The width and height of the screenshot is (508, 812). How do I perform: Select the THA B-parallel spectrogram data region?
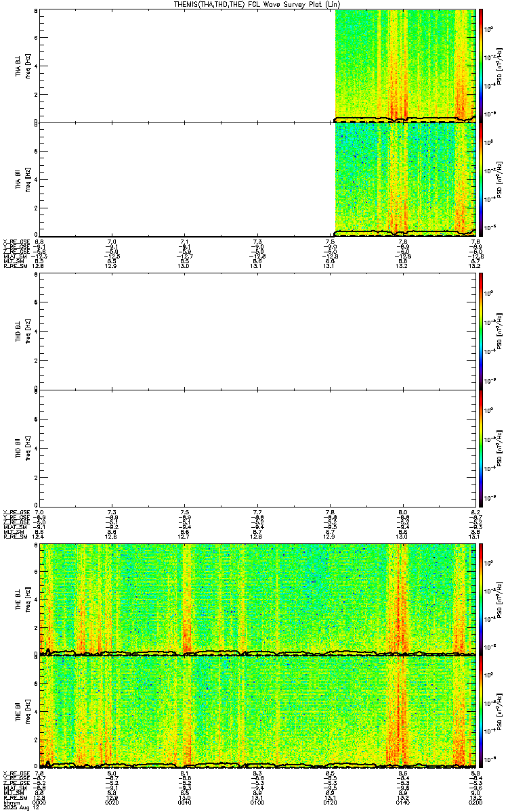pyautogui.click(x=406, y=179)
